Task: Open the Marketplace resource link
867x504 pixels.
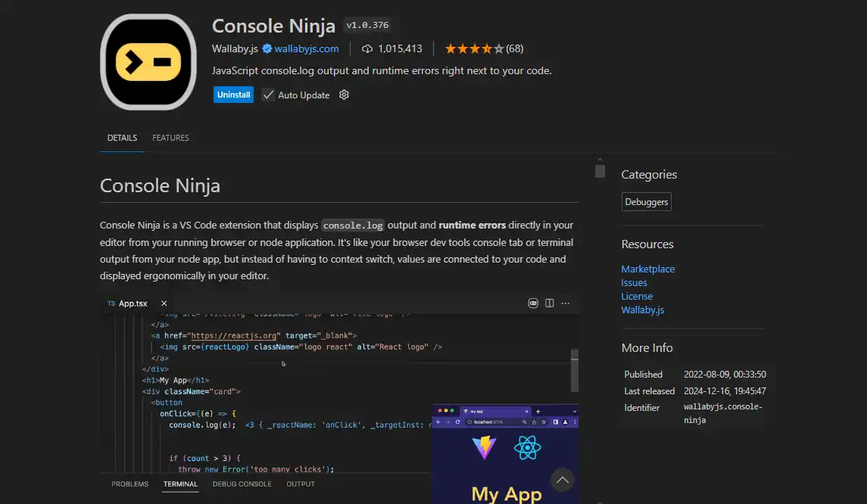Action: tap(647, 269)
